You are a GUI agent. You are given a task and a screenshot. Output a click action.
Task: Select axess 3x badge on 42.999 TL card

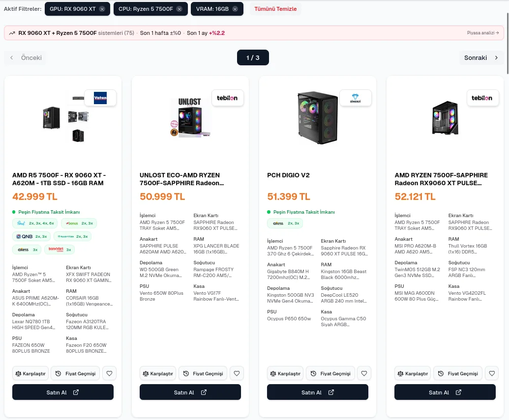(x=27, y=250)
